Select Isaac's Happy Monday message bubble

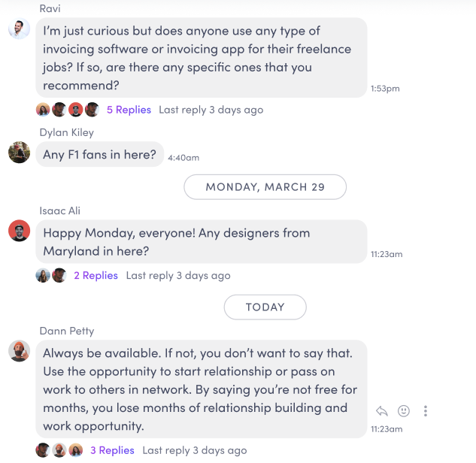(x=201, y=242)
